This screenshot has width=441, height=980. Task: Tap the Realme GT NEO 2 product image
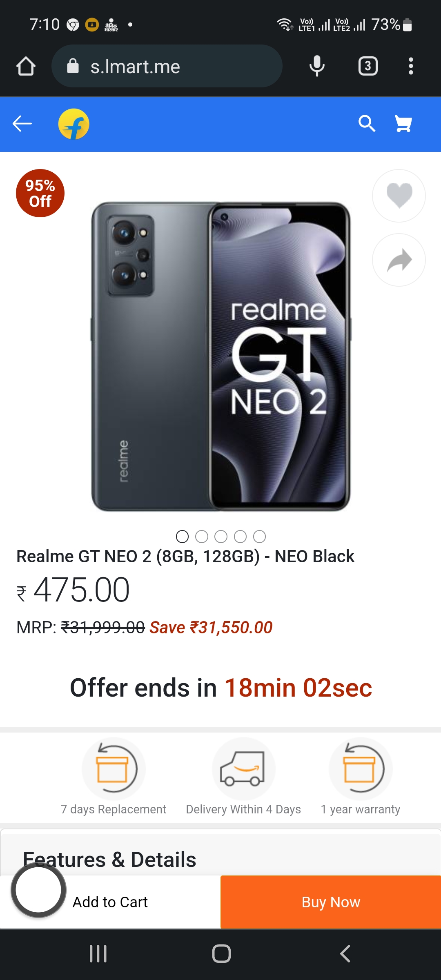(x=220, y=356)
